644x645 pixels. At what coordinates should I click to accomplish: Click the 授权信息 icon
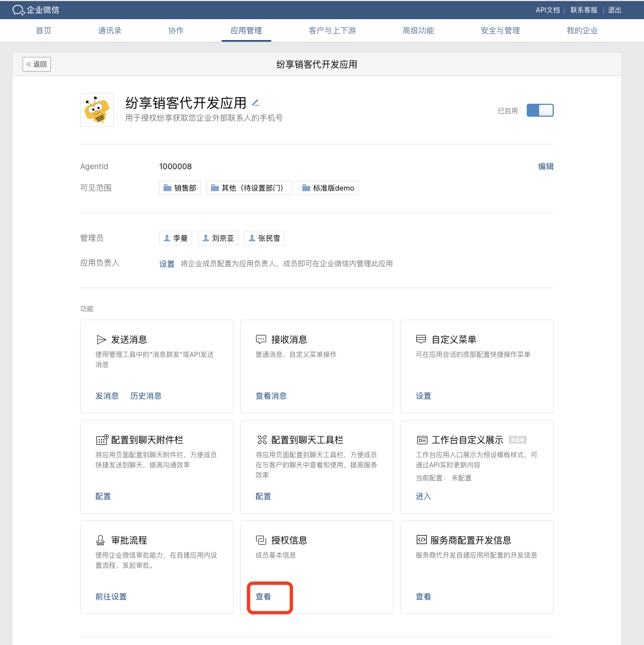click(261, 540)
